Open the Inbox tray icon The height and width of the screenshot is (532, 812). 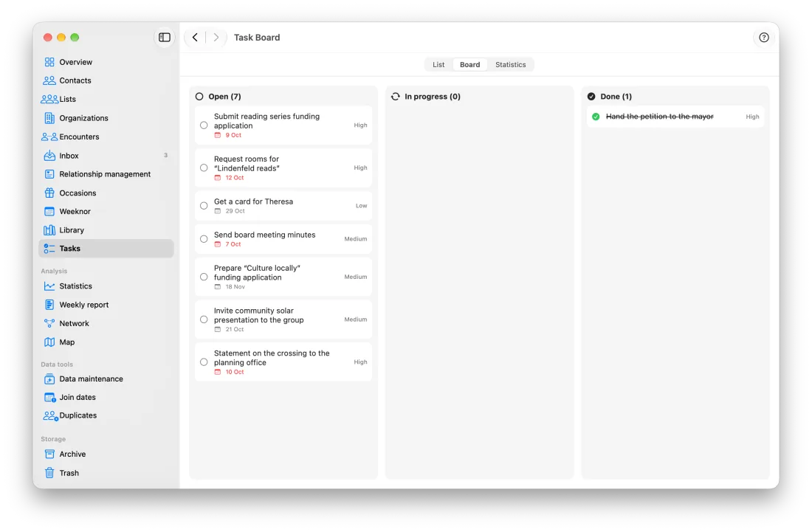click(49, 156)
